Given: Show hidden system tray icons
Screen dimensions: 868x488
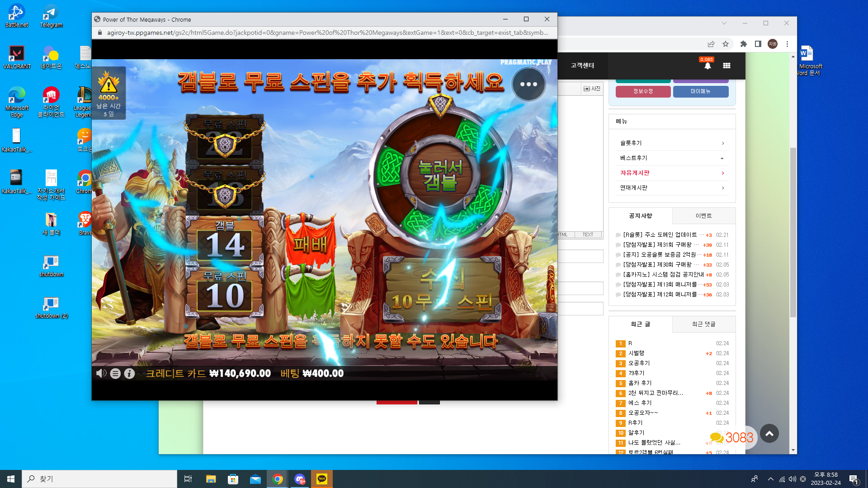Looking at the screenshot, I should [x=771, y=479].
